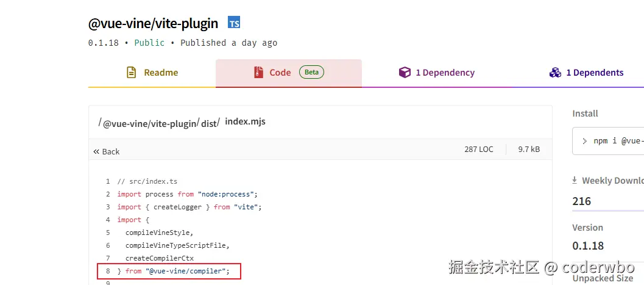Switch to the Code tab
644x285 pixels.
coord(289,73)
